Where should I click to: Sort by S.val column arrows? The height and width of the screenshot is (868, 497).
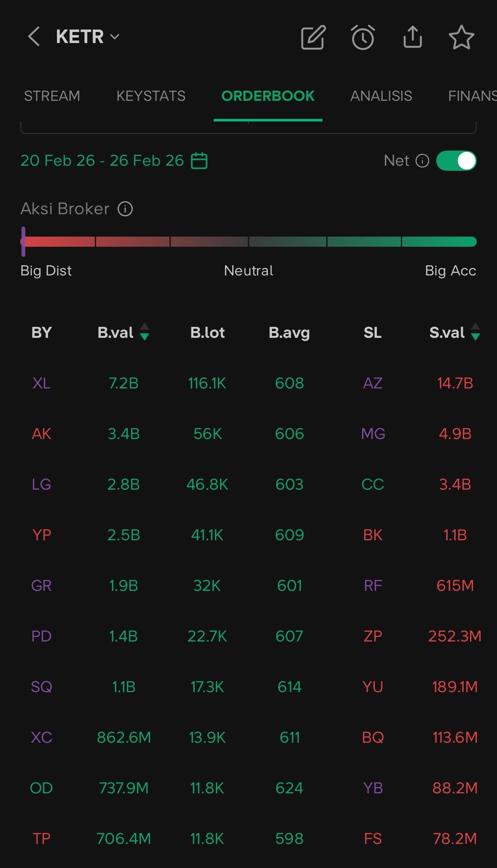point(476,332)
